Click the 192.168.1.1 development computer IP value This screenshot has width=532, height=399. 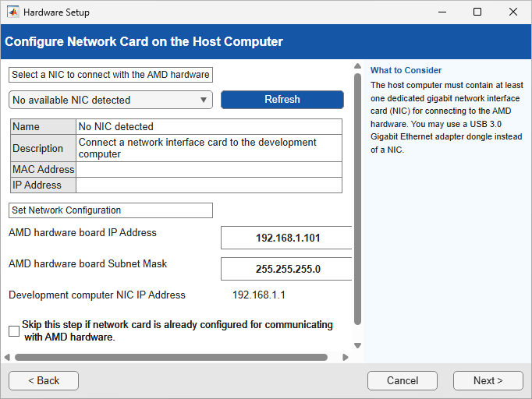(258, 295)
